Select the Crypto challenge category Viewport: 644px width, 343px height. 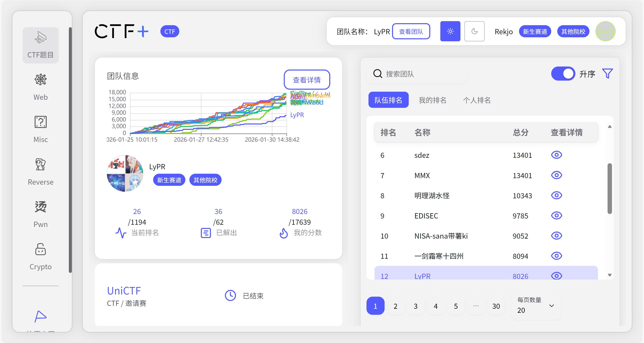40,257
